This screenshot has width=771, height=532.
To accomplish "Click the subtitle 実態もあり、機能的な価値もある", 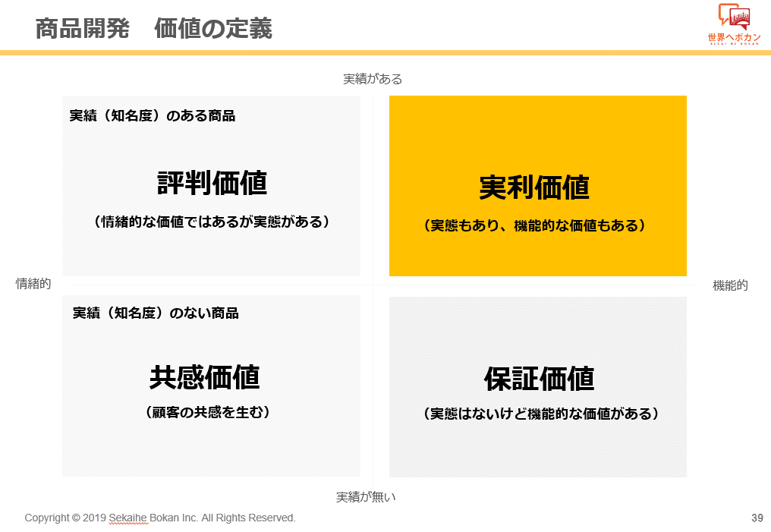I will click(534, 225).
